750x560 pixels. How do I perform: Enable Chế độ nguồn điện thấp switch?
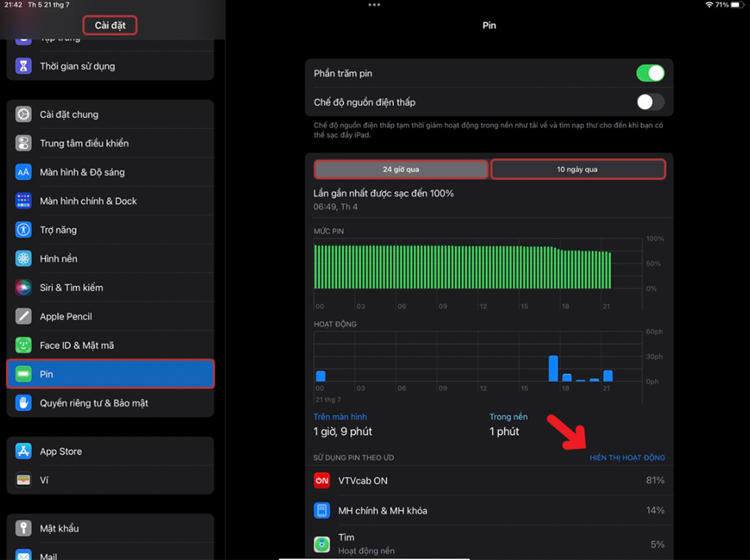pos(650,102)
